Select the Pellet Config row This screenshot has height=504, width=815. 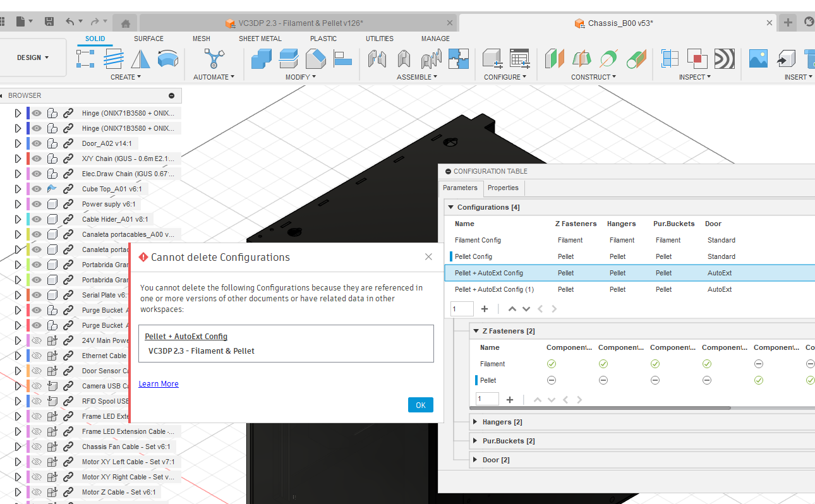(x=632, y=256)
